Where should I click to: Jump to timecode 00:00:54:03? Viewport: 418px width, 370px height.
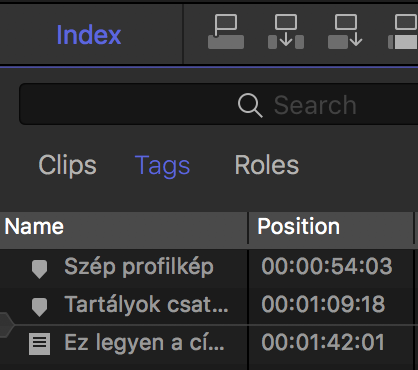[x=327, y=266]
